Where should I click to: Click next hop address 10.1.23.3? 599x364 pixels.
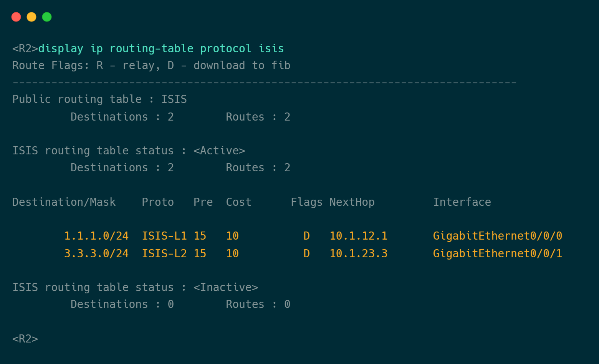[x=358, y=253]
